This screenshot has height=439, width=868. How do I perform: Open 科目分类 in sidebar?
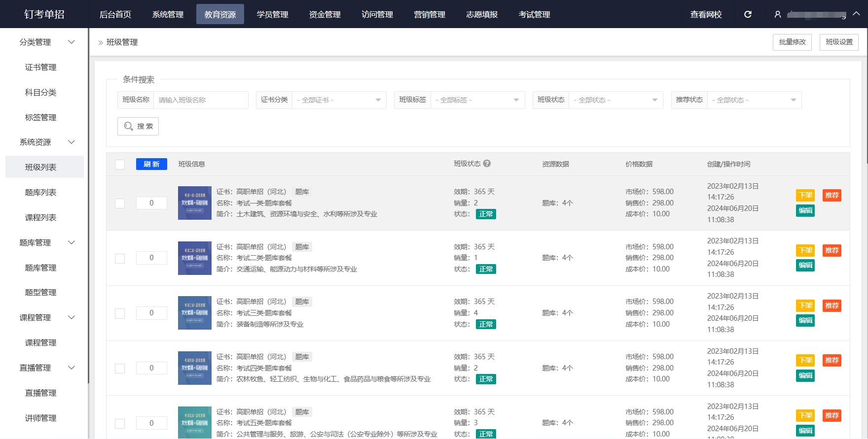tap(40, 93)
